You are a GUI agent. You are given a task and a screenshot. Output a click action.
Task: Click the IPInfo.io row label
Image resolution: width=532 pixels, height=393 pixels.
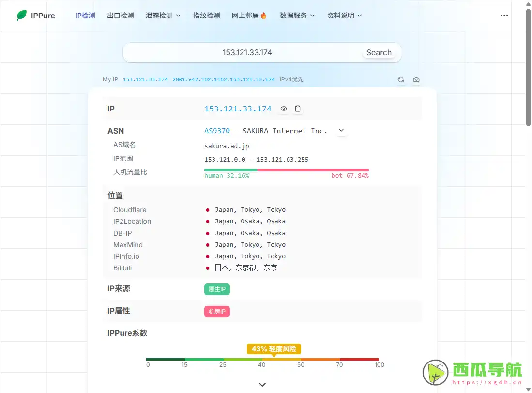126,256
